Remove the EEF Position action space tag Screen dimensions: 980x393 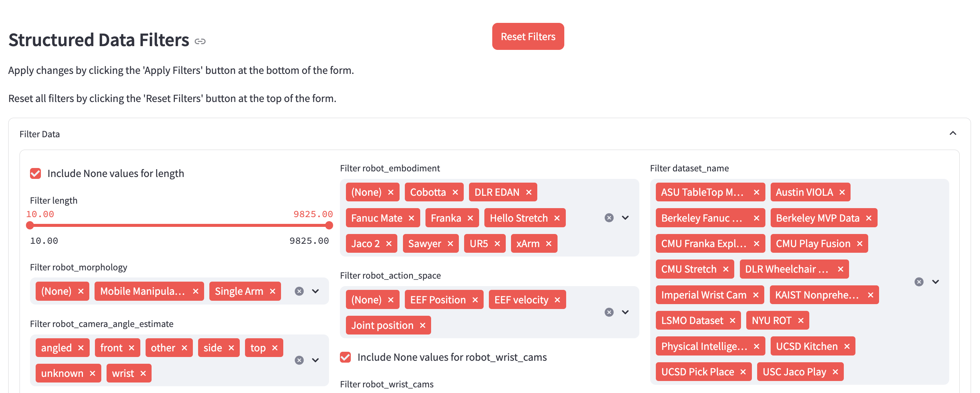(x=475, y=300)
